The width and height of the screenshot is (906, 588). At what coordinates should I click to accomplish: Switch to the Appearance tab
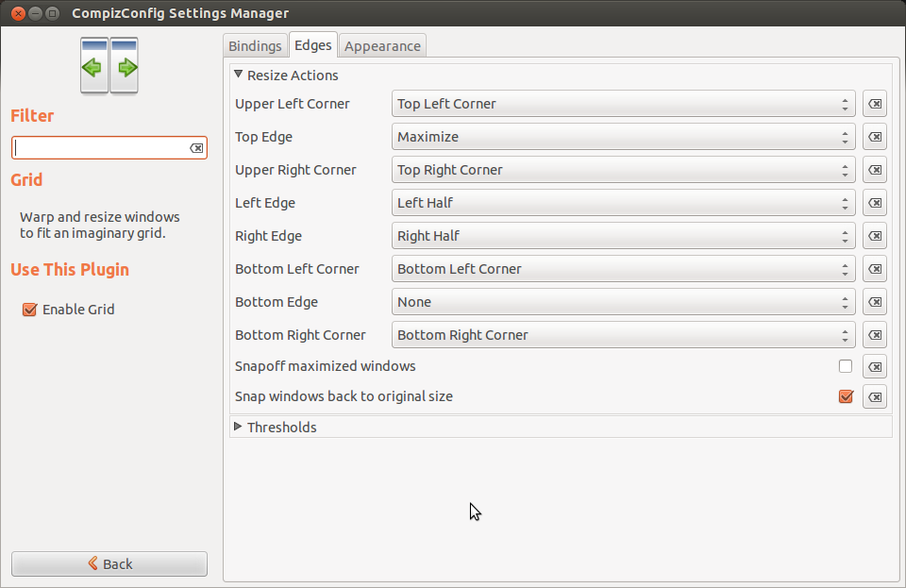coord(382,45)
